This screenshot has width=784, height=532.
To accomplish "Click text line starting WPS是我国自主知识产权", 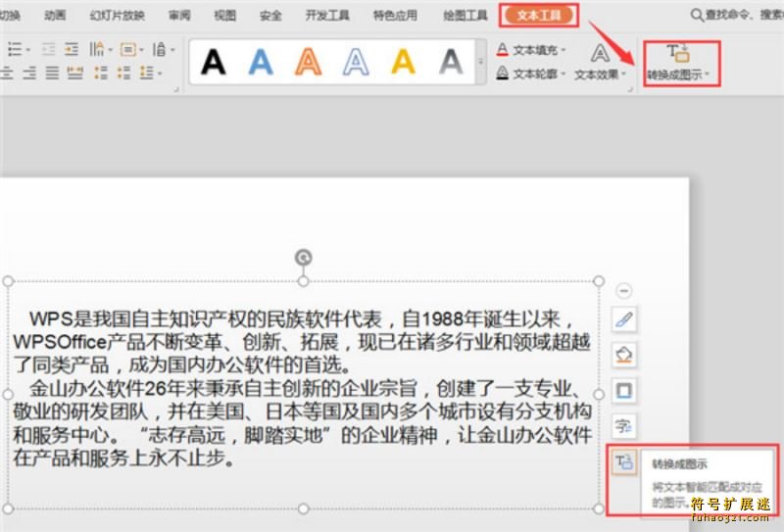I will (303, 318).
